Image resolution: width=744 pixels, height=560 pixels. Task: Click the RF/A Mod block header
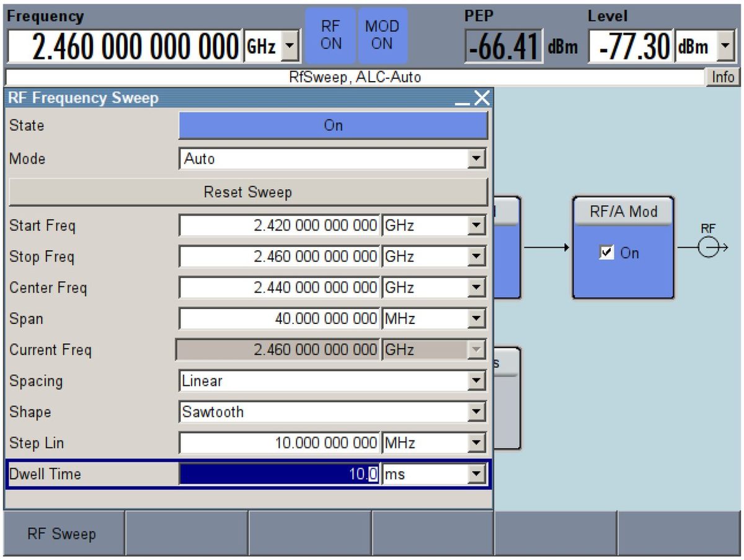(x=623, y=212)
